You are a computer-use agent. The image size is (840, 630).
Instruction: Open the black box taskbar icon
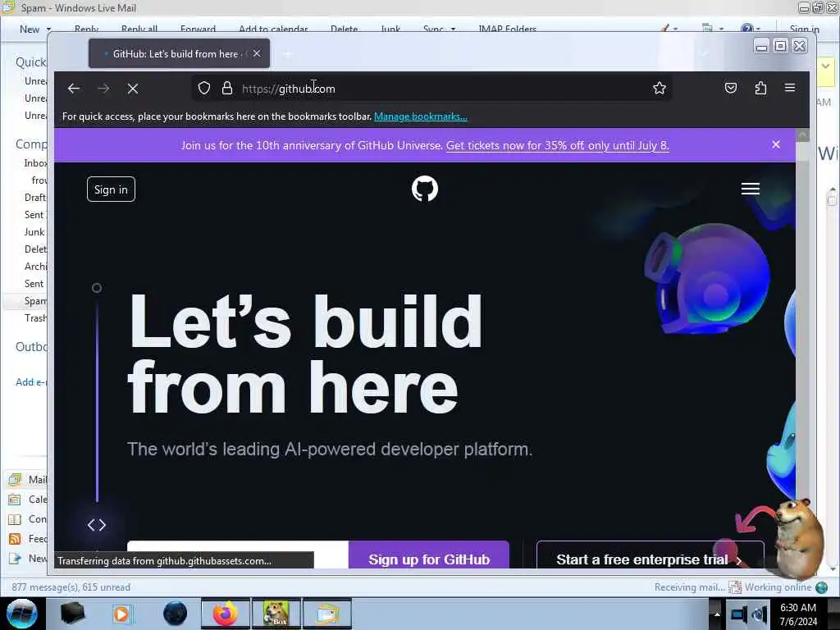point(72,614)
